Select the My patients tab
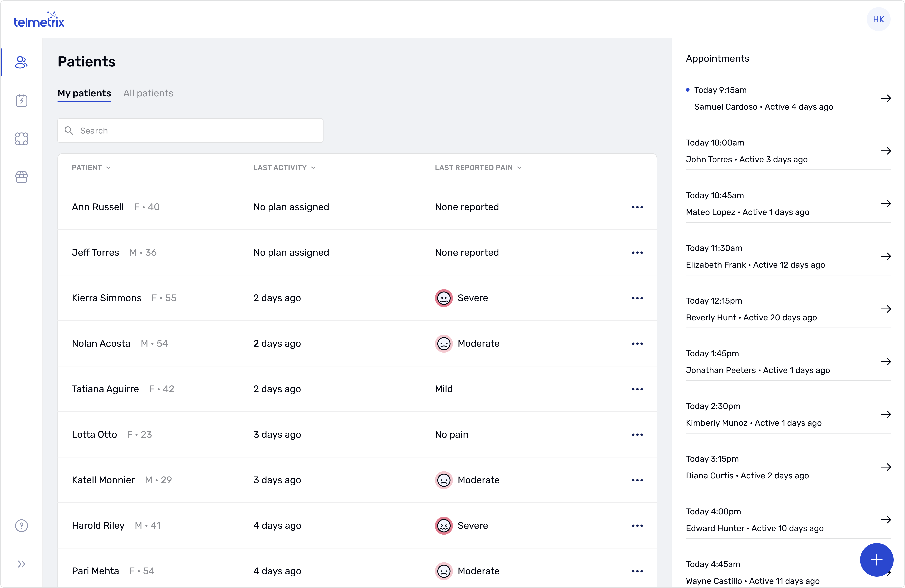The height and width of the screenshot is (588, 905). [84, 93]
